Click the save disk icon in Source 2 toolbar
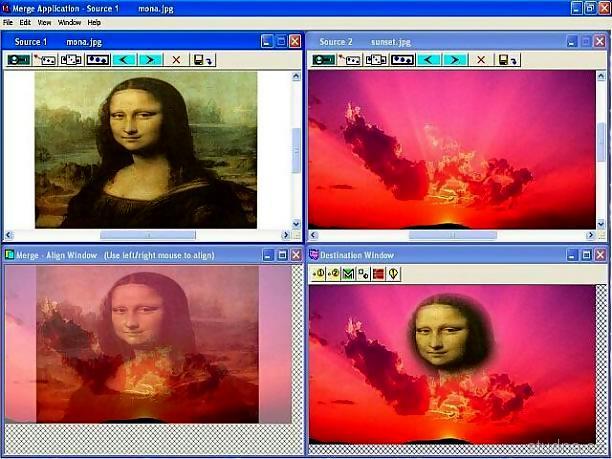Image resolution: width=612 pixels, height=459 pixels. (507, 60)
